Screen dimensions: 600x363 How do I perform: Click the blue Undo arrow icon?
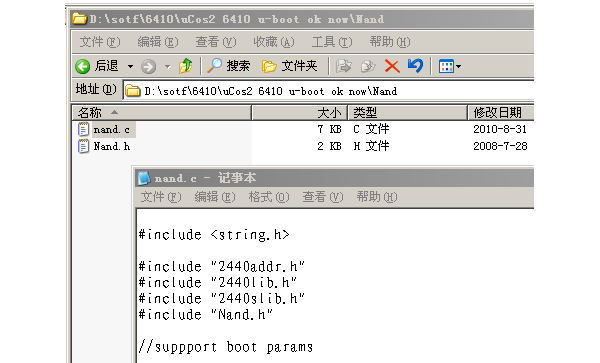[x=415, y=66]
